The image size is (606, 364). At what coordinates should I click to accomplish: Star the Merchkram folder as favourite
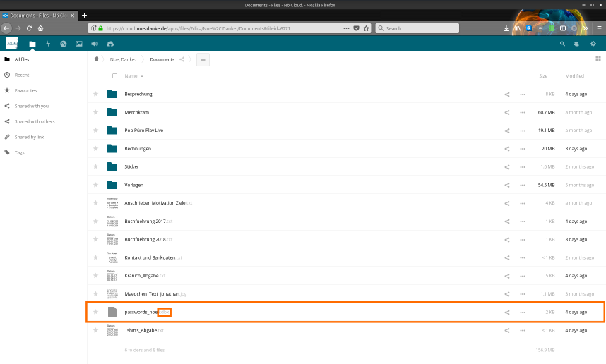[x=96, y=112]
